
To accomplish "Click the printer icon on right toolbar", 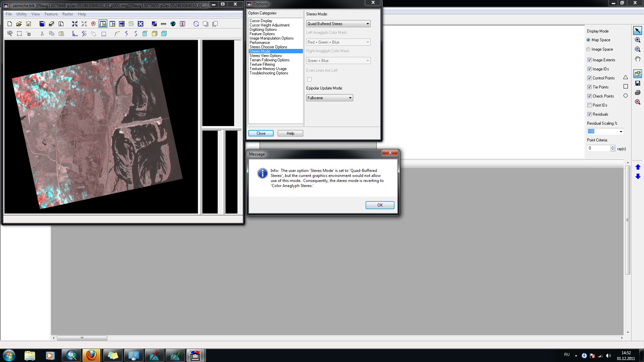I will click(x=638, y=93).
